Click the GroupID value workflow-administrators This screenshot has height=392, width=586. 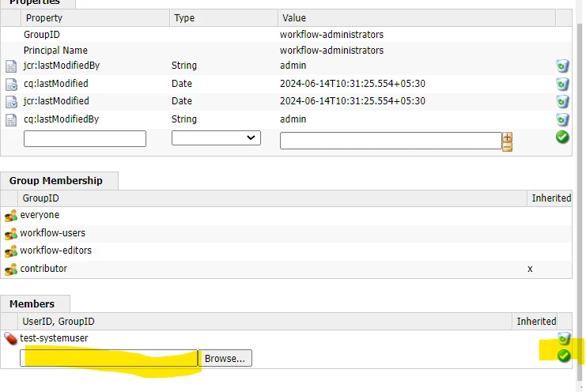click(x=331, y=35)
